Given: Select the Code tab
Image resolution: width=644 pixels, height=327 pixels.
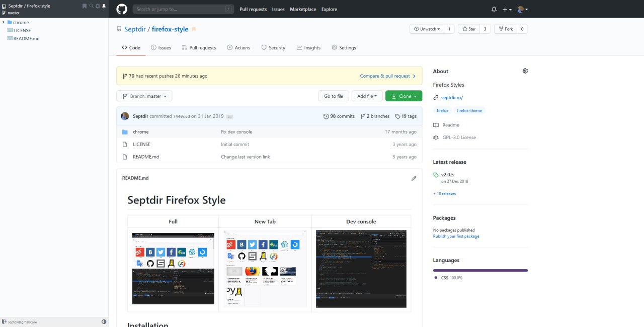Looking at the screenshot, I should click(x=131, y=47).
